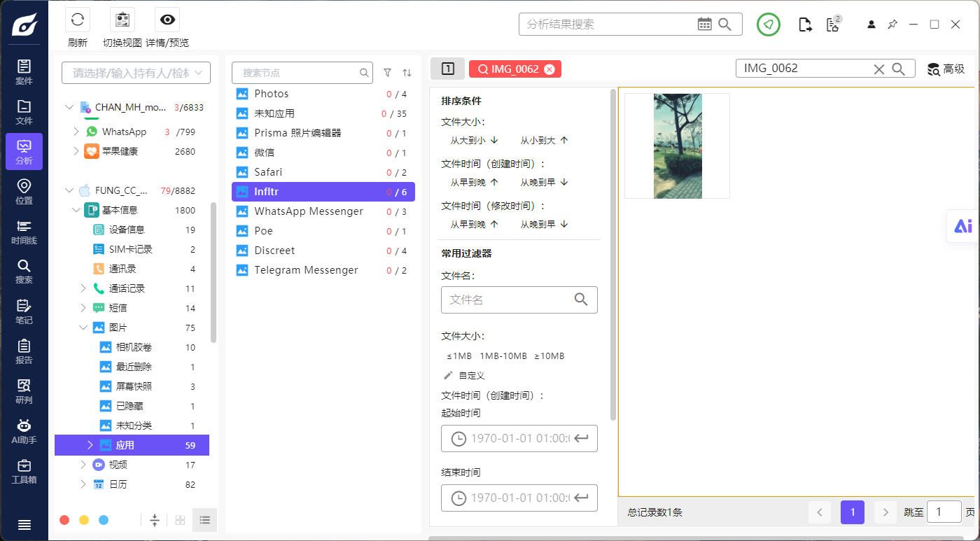Image resolution: width=980 pixels, height=541 pixels.
Task: Select the yellow color tag dot
Action: 84,520
